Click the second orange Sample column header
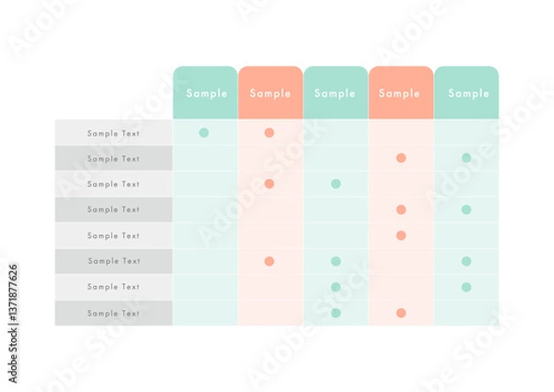 pyautogui.click(x=401, y=93)
